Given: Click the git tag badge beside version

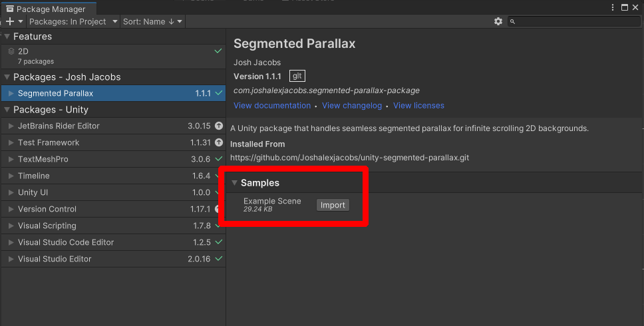Looking at the screenshot, I should coord(297,76).
